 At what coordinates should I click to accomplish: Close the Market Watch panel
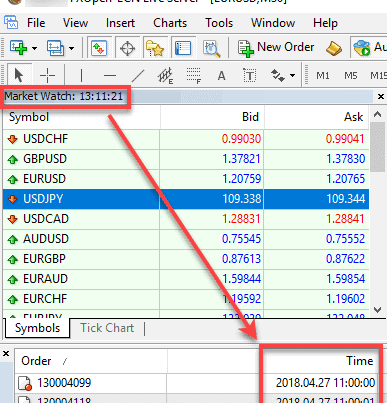pyautogui.click(x=381, y=97)
